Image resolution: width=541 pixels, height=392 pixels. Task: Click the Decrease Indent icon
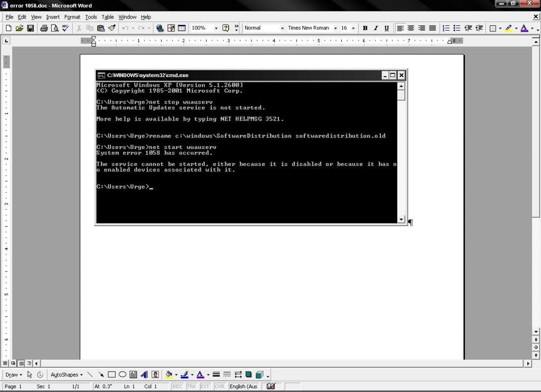(468, 29)
